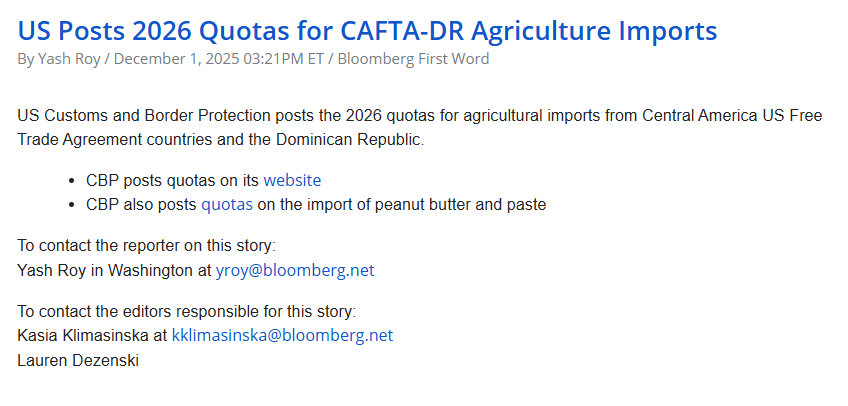Click the name "Lauren Dezenski"

click(x=78, y=361)
